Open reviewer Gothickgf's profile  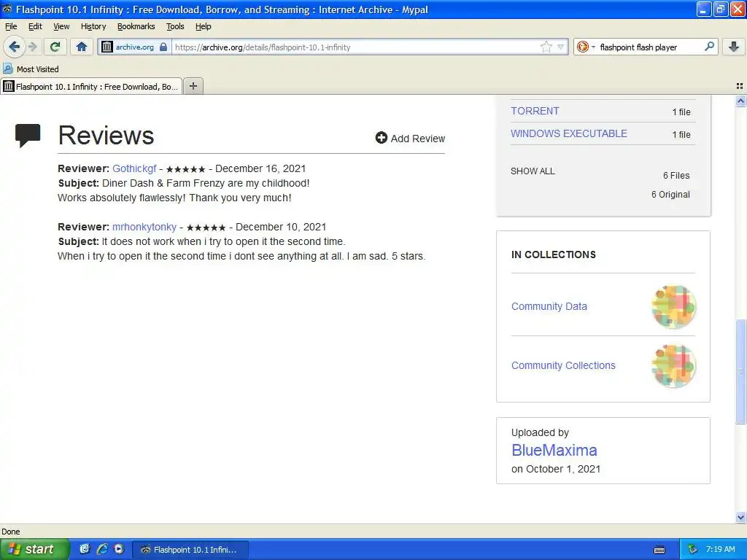coord(134,168)
